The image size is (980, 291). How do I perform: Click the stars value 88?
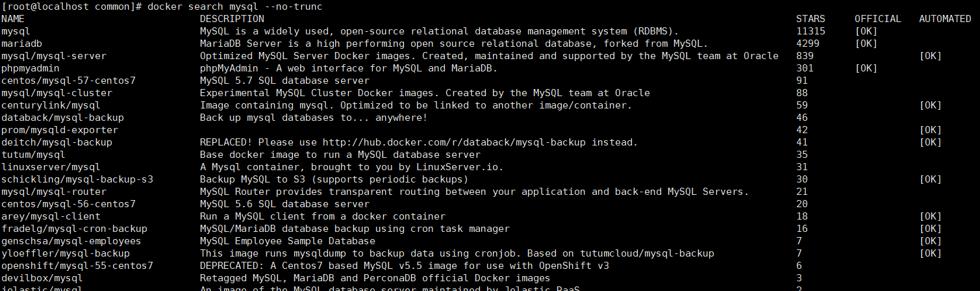(802, 93)
